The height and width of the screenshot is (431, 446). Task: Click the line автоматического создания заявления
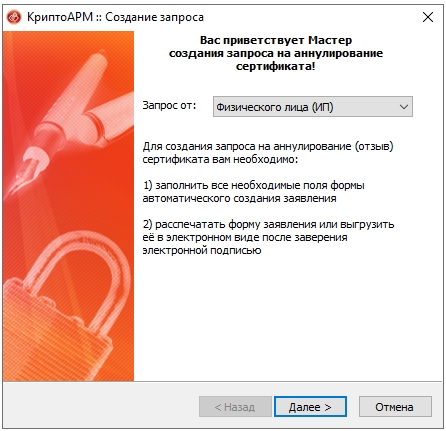(x=239, y=198)
